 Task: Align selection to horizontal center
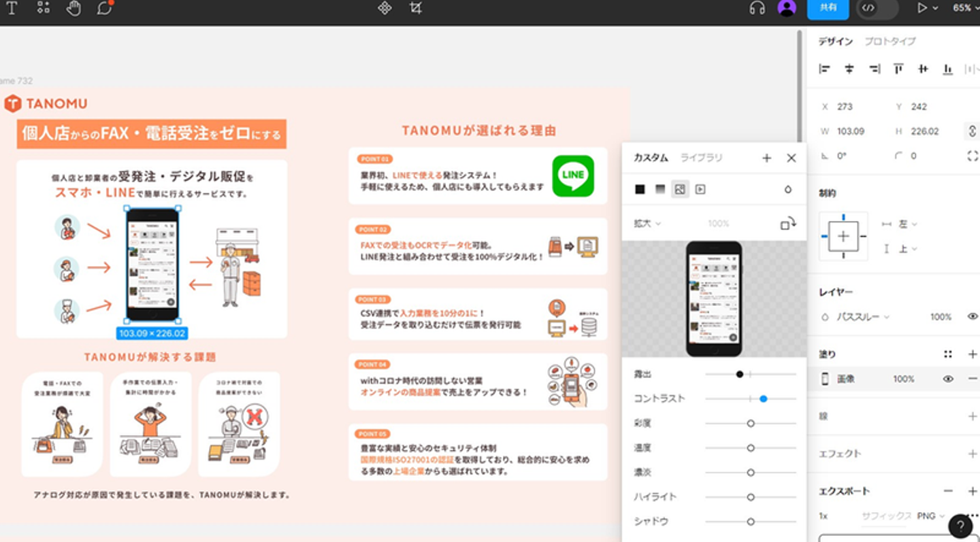(x=849, y=69)
